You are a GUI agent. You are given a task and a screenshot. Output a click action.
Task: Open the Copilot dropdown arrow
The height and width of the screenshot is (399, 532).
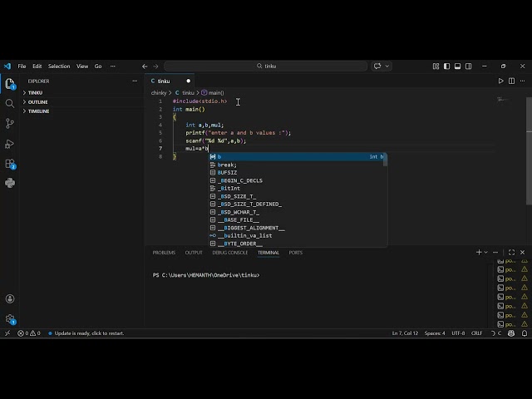pyautogui.click(x=387, y=66)
